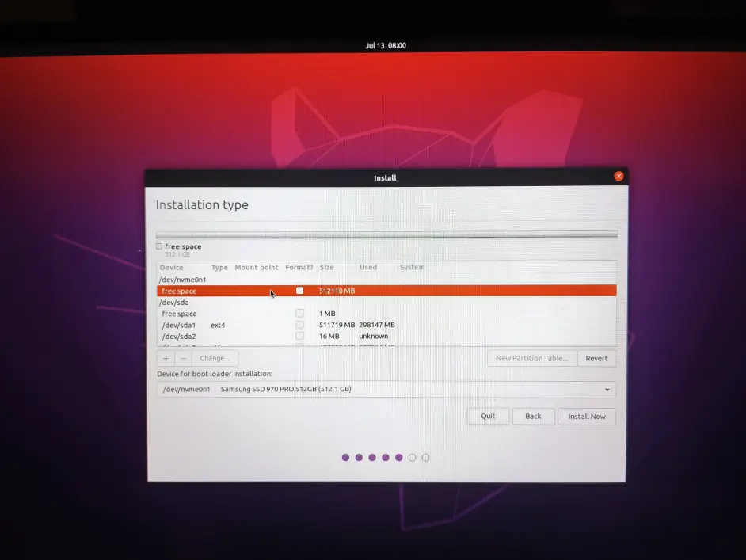This screenshot has height=560, width=746.
Task: Select the /dev/nvme0n1 device row
Action: click(x=386, y=280)
